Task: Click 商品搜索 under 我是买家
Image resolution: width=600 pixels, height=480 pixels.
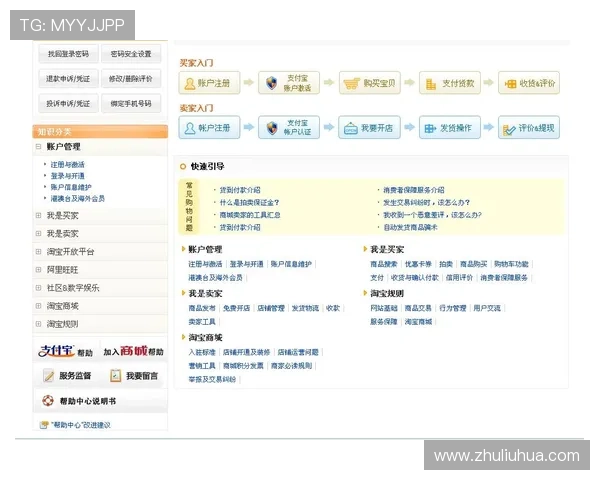Action: pyautogui.click(x=383, y=264)
